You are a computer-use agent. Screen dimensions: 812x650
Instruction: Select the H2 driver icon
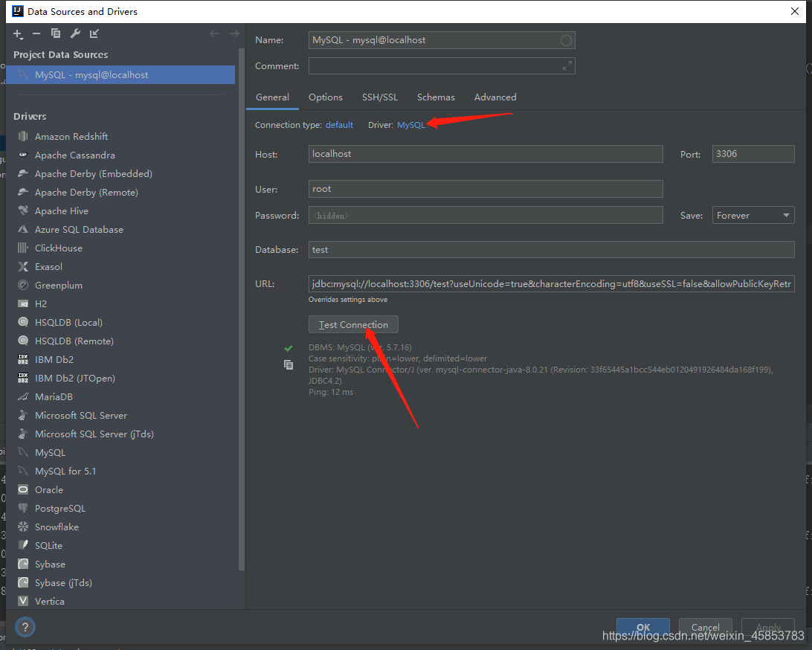(23, 304)
